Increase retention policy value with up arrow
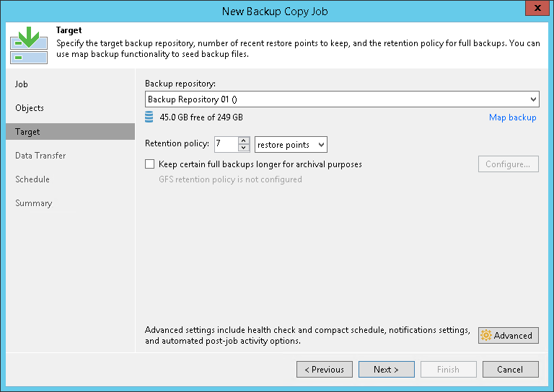Viewport: 554px width, 392px height. click(x=244, y=141)
